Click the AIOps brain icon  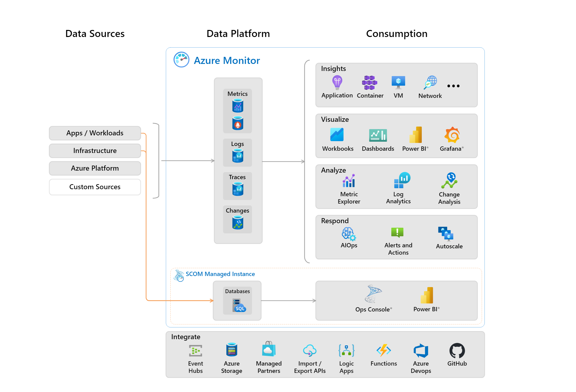[x=349, y=234]
